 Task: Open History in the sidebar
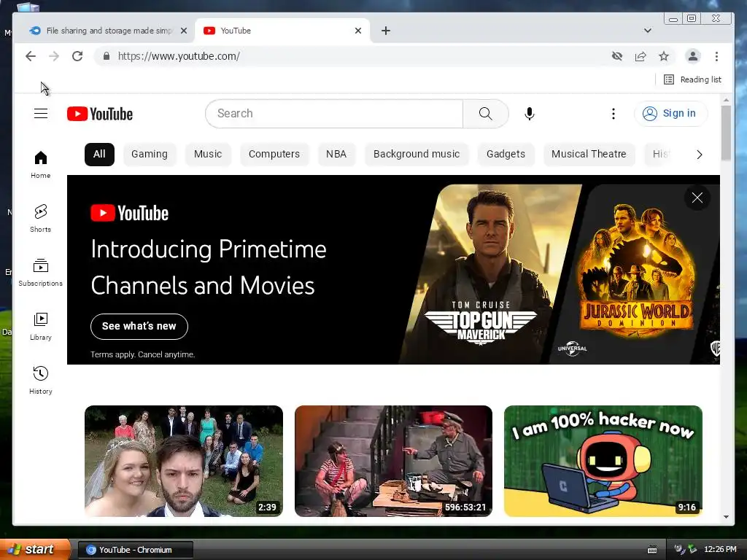(41, 381)
